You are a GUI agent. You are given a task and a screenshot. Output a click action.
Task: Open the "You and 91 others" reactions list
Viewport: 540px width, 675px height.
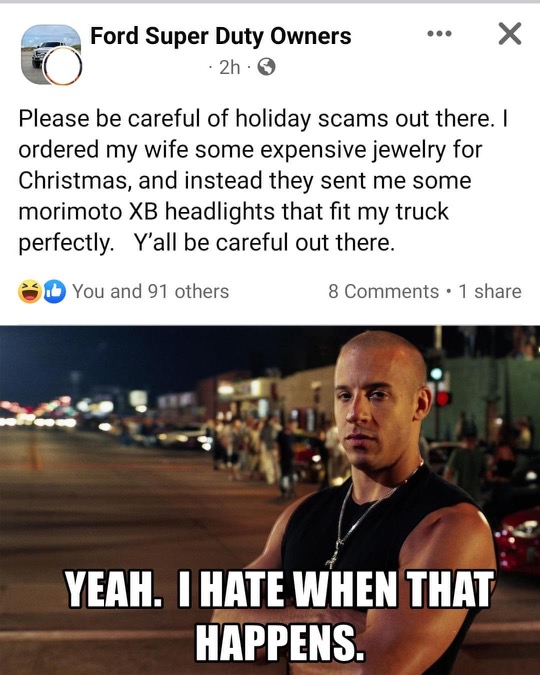(150, 291)
